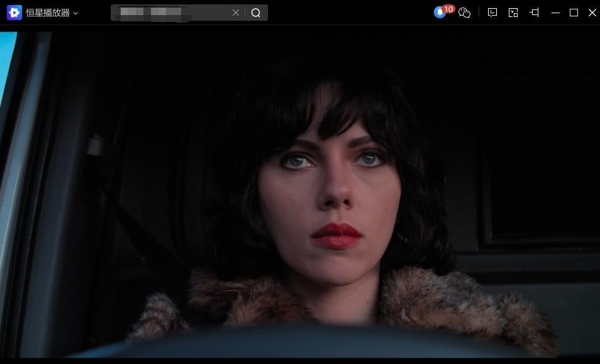
Task: Open notifications bell with 10 badge
Action: click(443, 12)
